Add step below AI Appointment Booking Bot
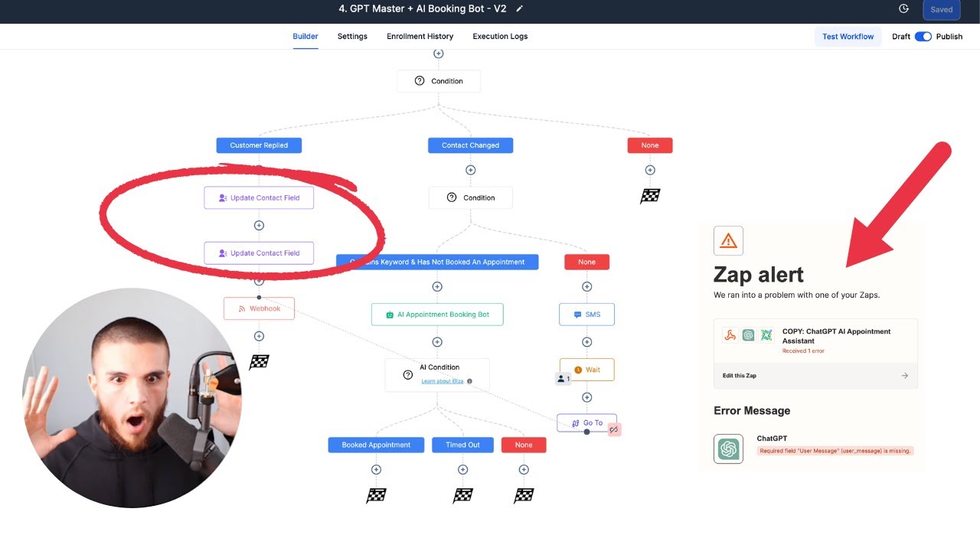 (437, 342)
